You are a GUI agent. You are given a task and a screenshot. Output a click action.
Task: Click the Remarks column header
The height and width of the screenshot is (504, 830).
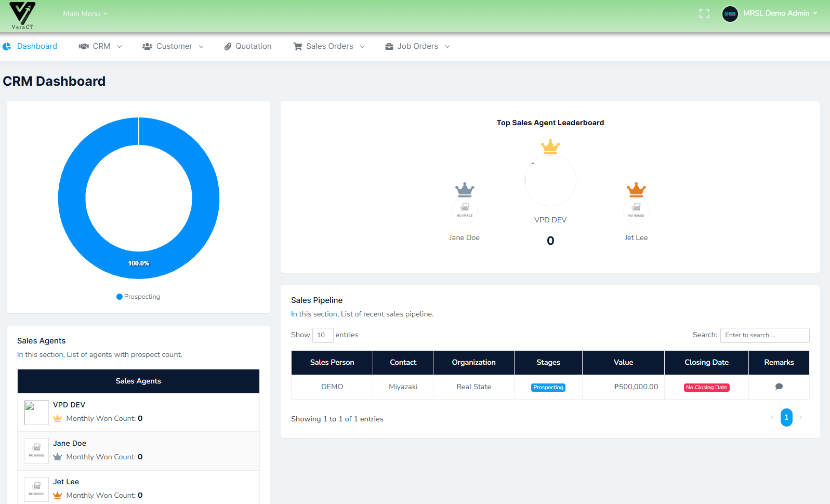[x=779, y=363]
